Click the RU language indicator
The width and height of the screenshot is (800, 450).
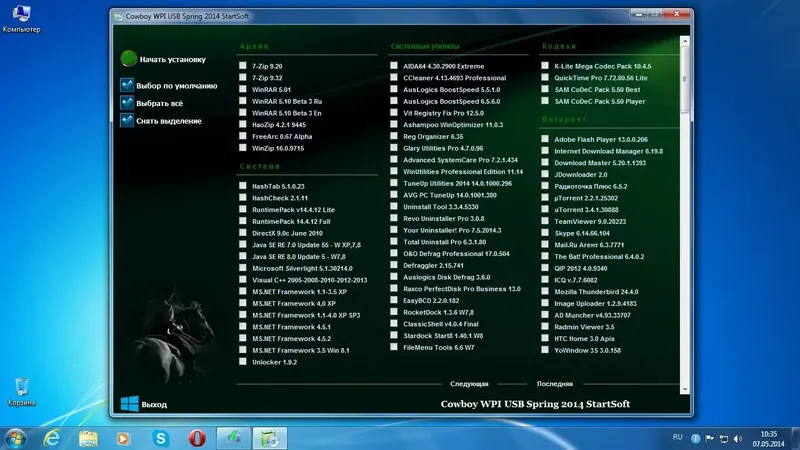point(677,437)
